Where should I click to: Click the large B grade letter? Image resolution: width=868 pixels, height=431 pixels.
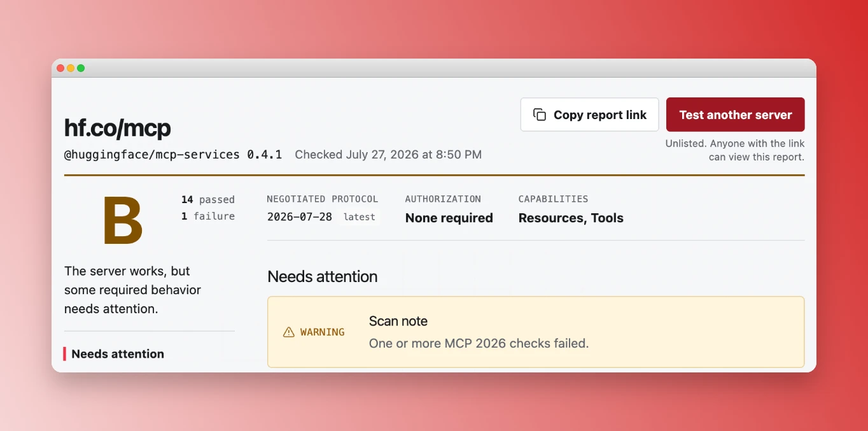123,221
